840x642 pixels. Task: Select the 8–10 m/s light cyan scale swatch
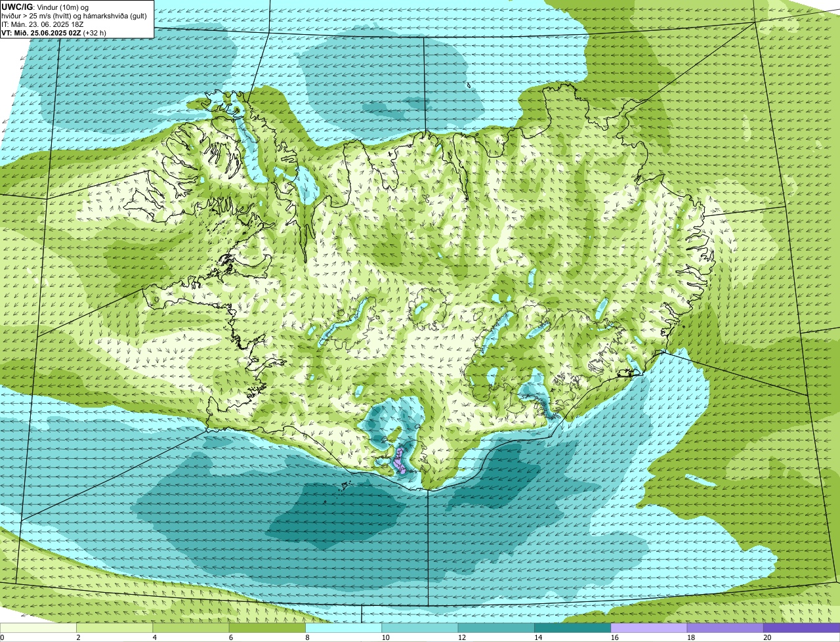pyautogui.click(x=343, y=628)
